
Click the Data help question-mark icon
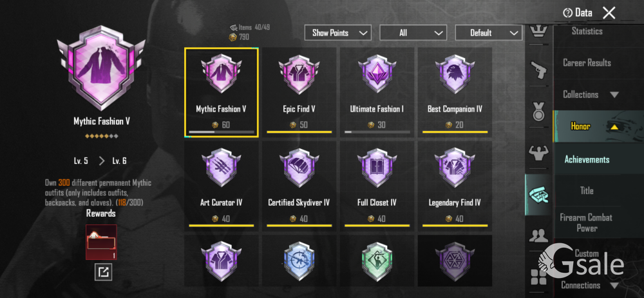pyautogui.click(x=567, y=13)
